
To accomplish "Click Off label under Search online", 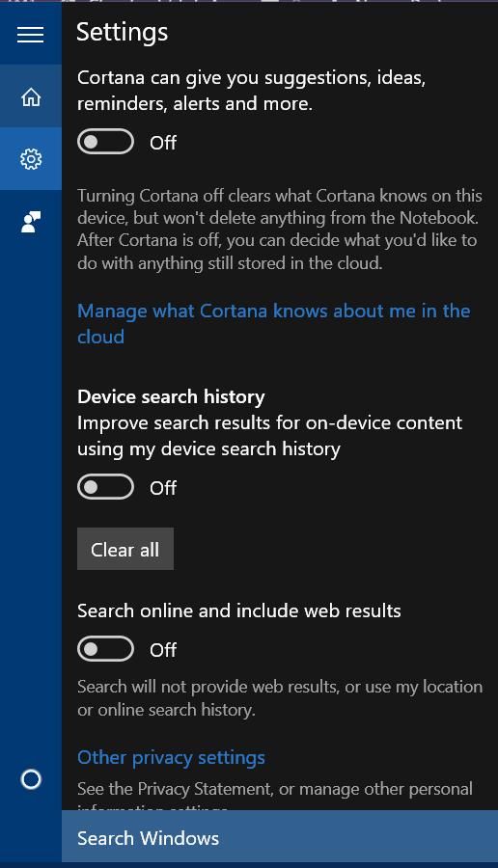I will (163, 650).
